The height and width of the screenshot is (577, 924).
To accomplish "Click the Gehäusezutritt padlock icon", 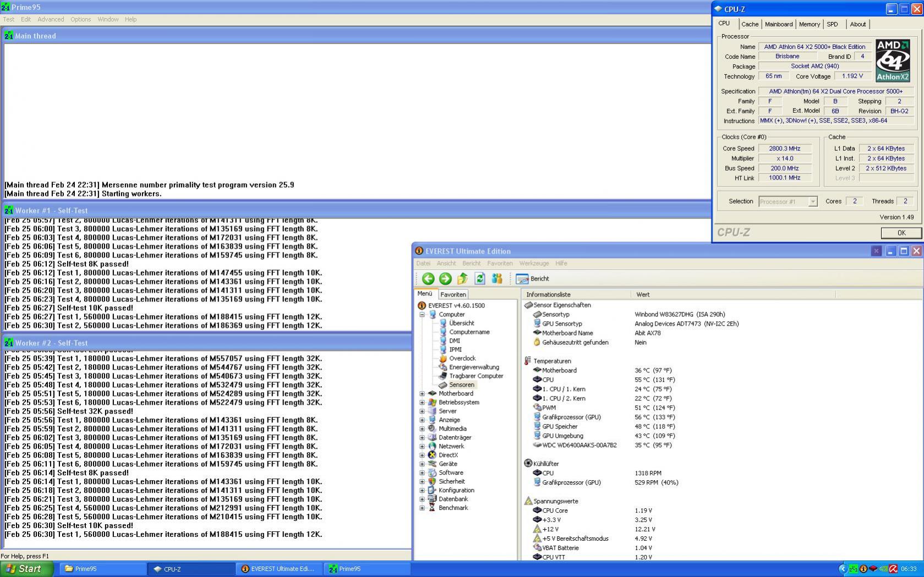I will coord(537,342).
